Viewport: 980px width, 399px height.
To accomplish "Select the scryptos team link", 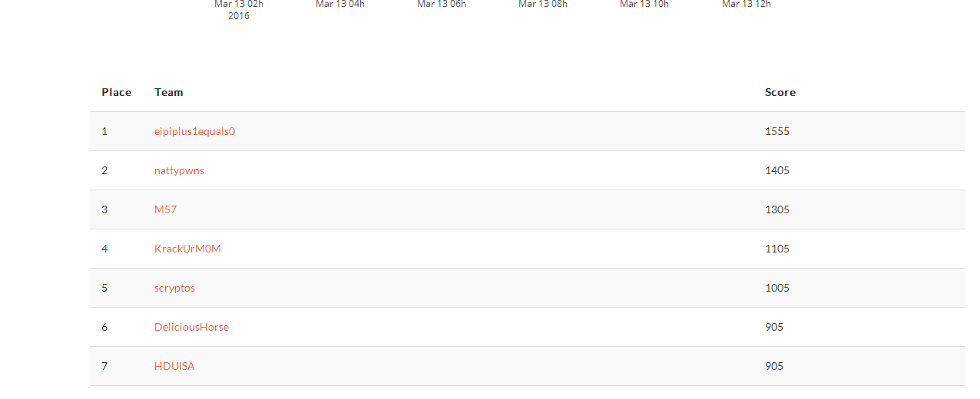I will click(x=174, y=288).
